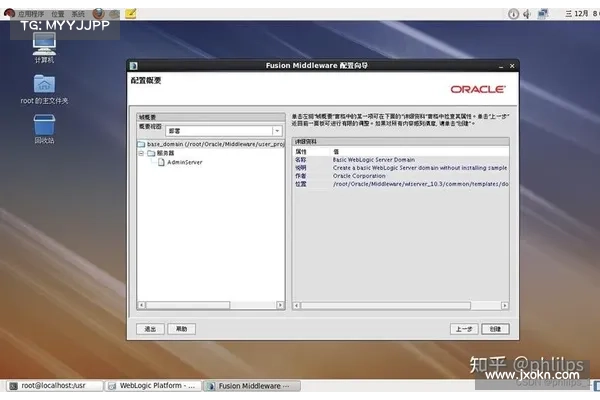Switch to WebLogic Platform window in taskbar
This screenshot has height=400, width=600.
pyautogui.click(x=153, y=386)
